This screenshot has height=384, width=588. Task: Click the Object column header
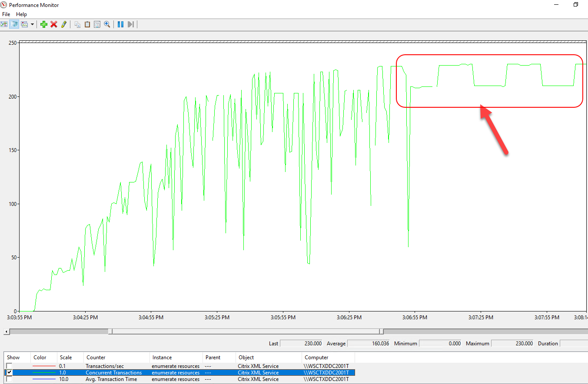coord(246,358)
